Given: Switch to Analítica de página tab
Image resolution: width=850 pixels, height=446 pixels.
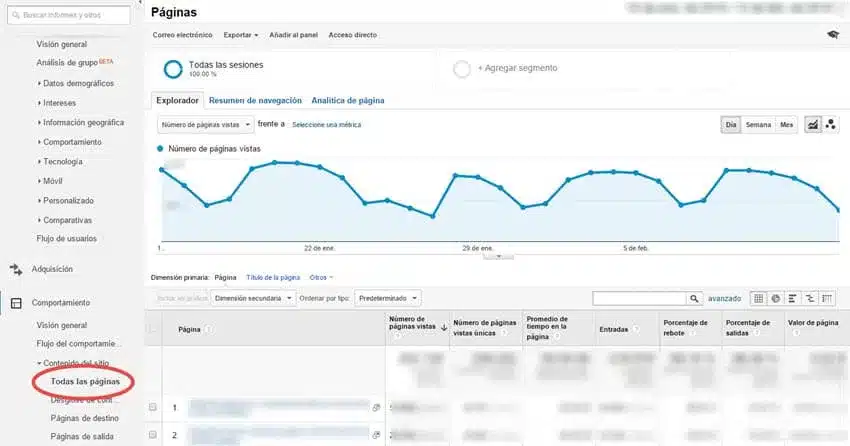Looking at the screenshot, I should click(x=347, y=101).
